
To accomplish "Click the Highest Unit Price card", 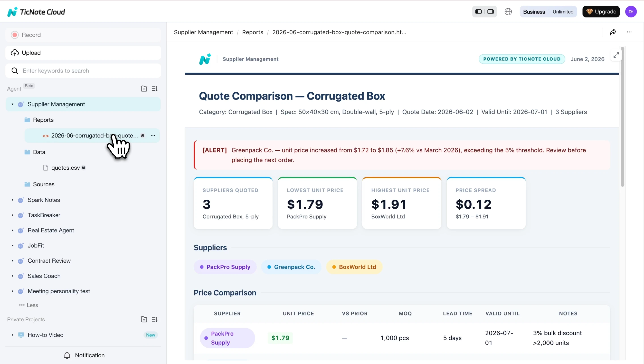I will (x=402, y=203).
